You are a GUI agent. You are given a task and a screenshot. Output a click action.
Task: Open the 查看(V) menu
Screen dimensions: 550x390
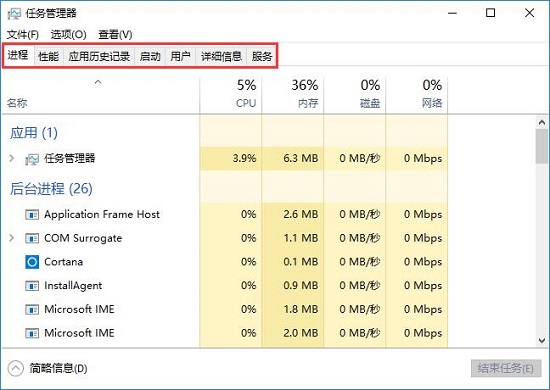click(115, 34)
